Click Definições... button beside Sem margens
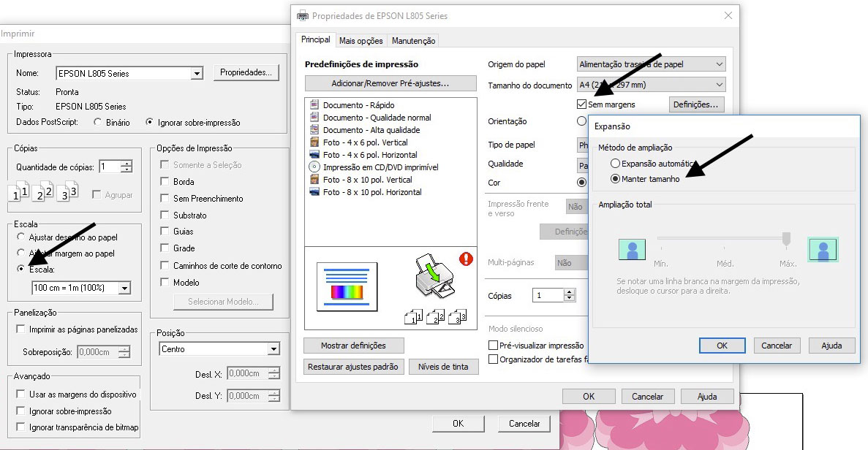 pyautogui.click(x=696, y=104)
